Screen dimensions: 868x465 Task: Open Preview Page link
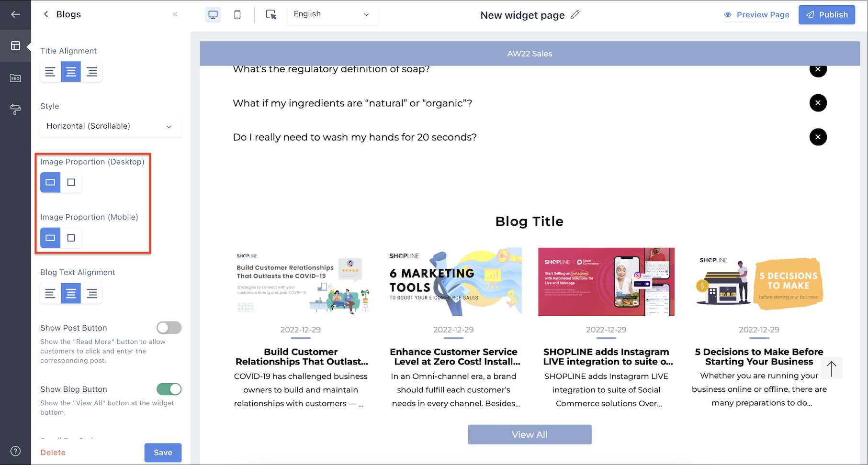(x=756, y=15)
